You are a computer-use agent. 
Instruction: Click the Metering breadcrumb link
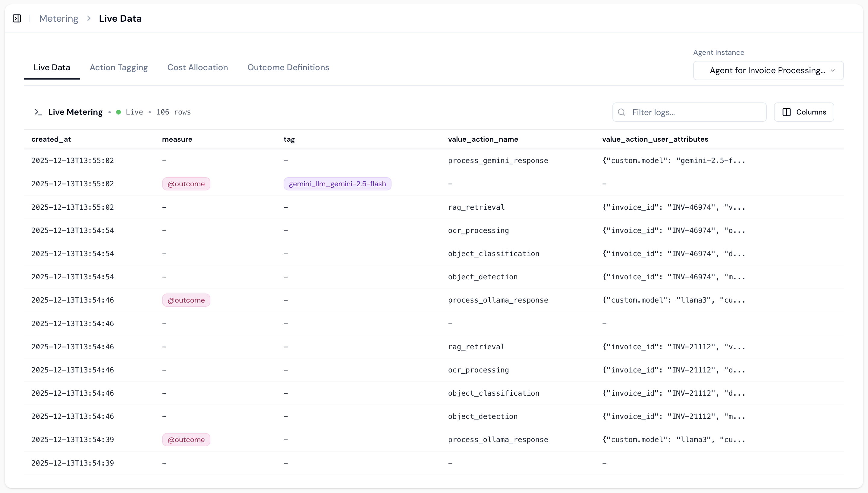(58, 18)
